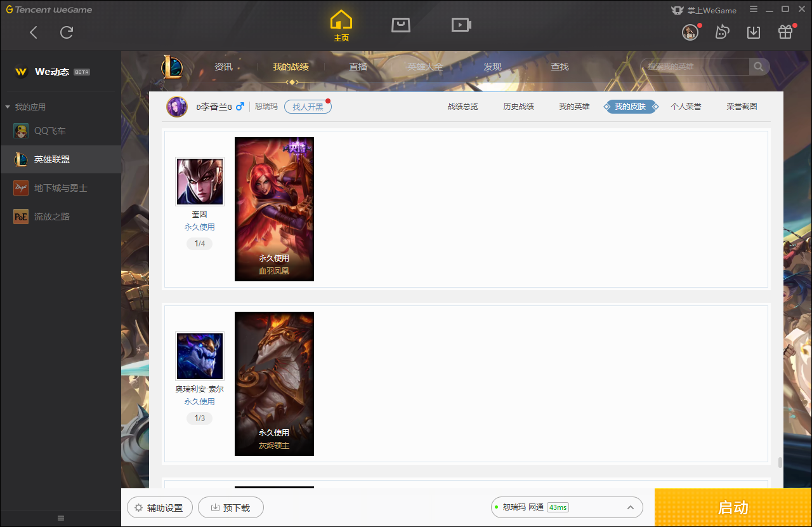Screen dimensions: 812x527
Task: Switch to the 查找 tab
Action: click(x=560, y=67)
